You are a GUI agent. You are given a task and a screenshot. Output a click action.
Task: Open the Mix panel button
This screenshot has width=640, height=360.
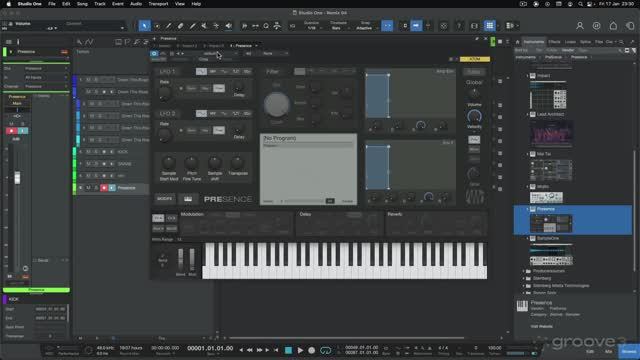[609, 351]
